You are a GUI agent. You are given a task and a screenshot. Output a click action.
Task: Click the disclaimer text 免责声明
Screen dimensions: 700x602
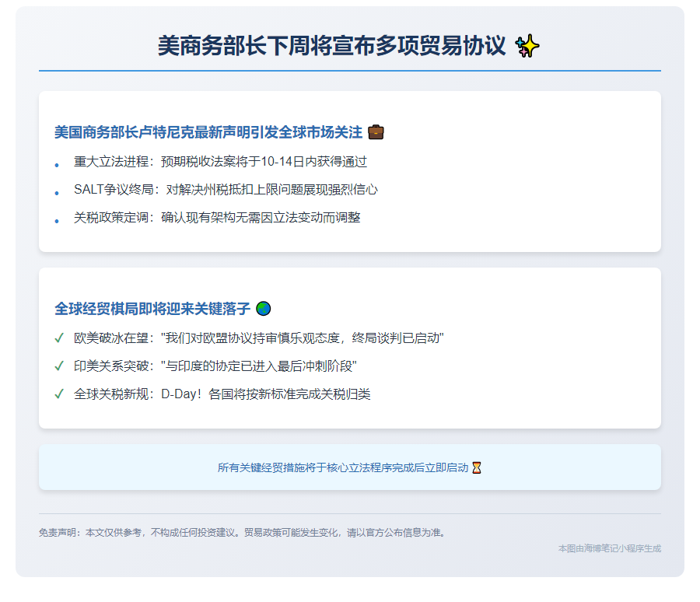[243, 533]
